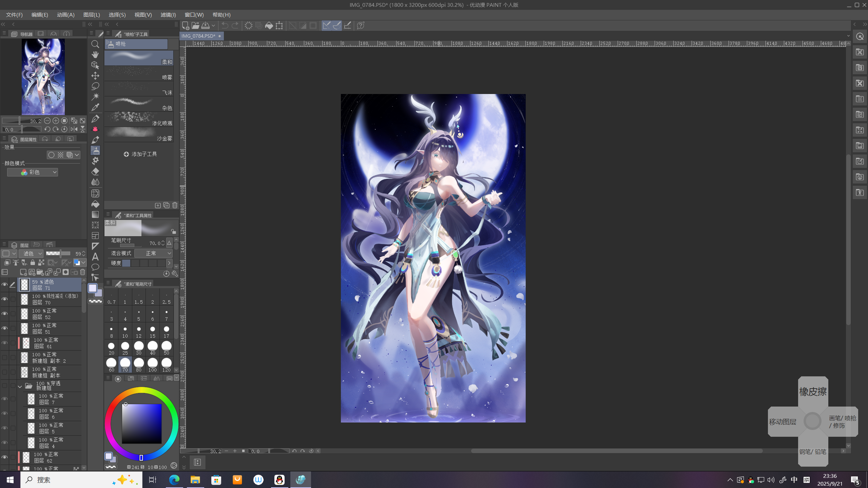Click the Flip horizontal icon in navigator
868x488 pixels.
(74, 129)
